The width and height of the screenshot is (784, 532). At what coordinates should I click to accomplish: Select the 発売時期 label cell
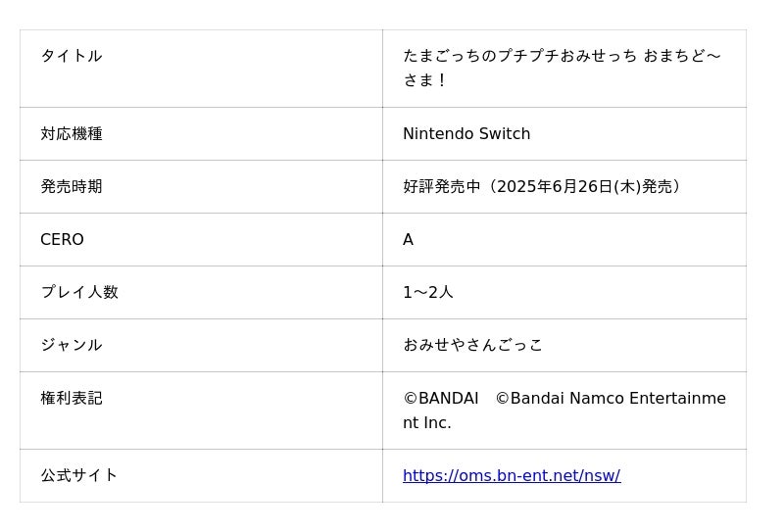(72, 187)
